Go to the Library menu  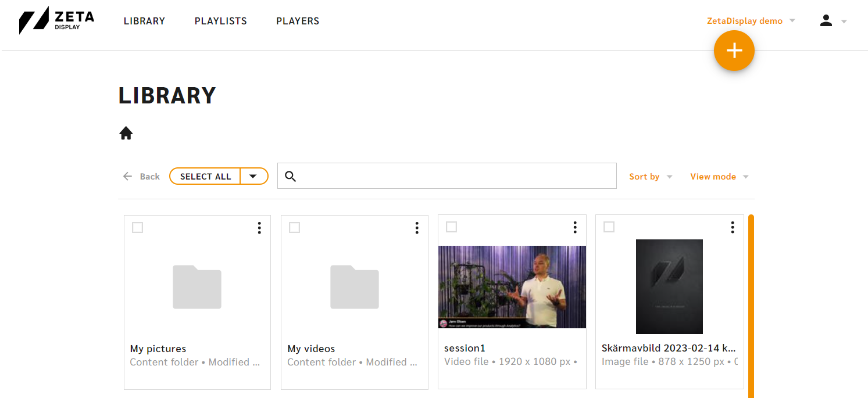(144, 21)
